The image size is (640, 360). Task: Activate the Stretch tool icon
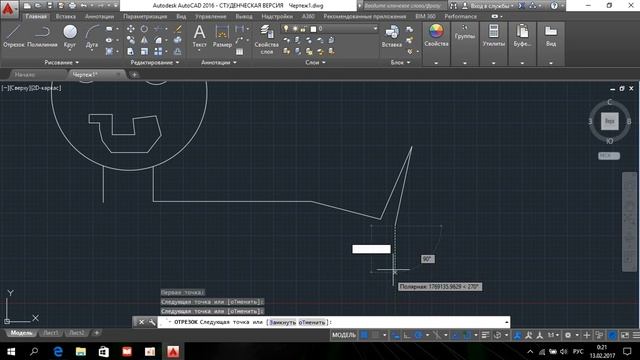tap(131, 51)
